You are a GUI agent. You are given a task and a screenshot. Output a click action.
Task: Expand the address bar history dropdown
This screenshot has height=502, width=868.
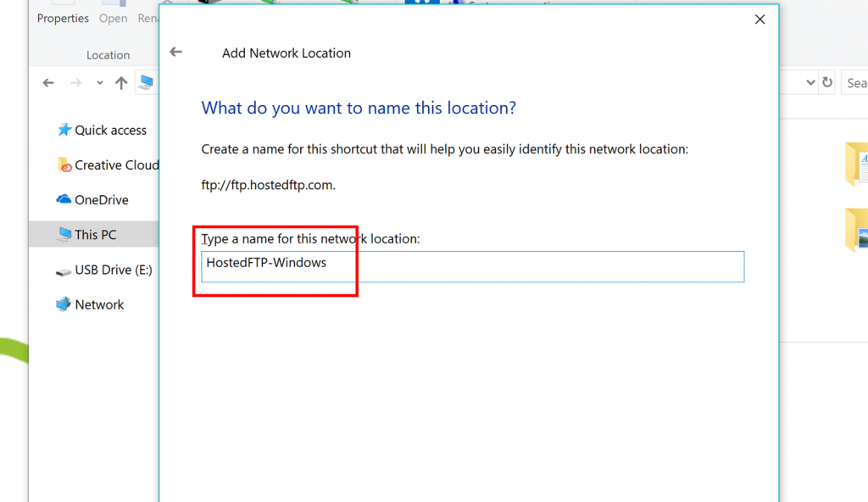pos(810,82)
